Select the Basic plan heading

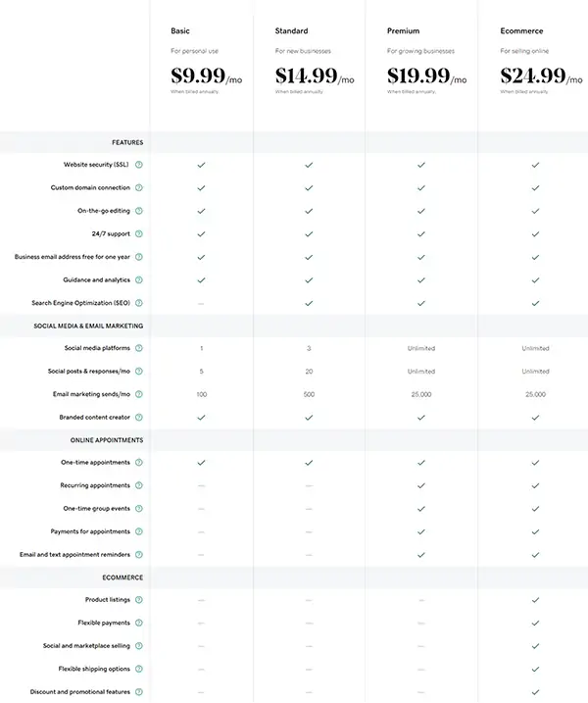click(x=180, y=31)
